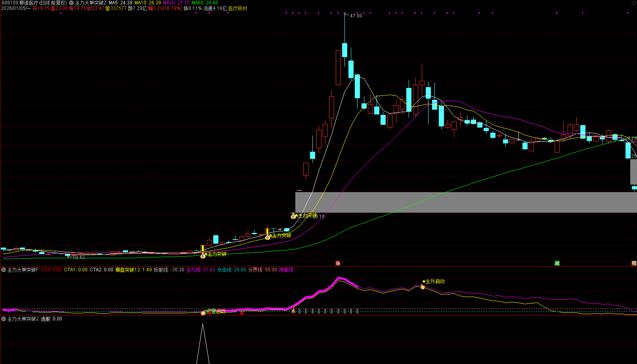Open the main chart indicator dropdown arrow
The width and height of the screenshot is (637, 364).
(x=71, y=3)
